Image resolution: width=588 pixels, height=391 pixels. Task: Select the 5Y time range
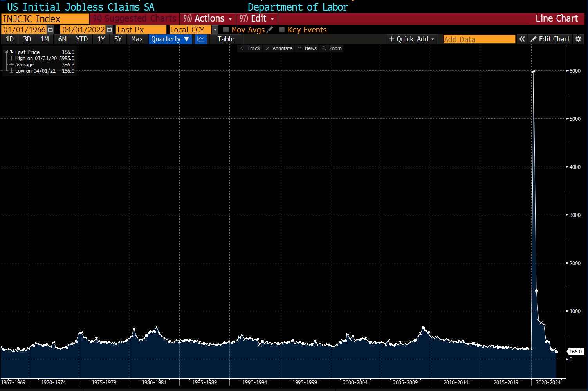118,39
